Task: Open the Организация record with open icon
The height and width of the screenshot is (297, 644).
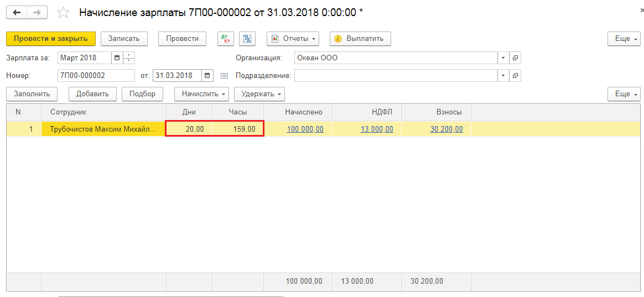Action: [x=515, y=58]
